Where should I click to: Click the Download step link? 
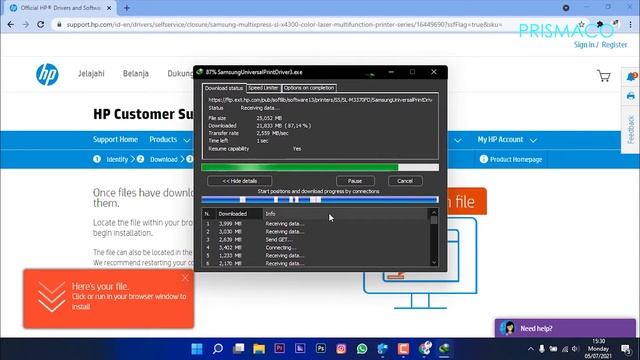[x=164, y=159]
